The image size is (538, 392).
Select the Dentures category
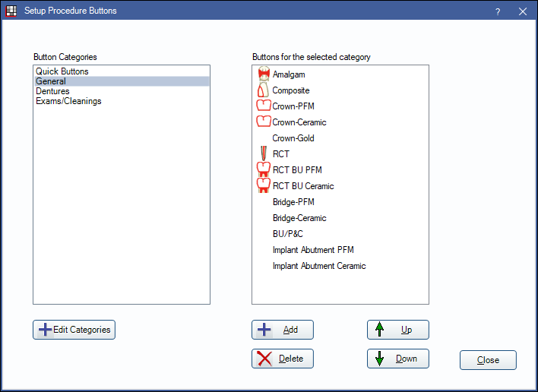(x=52, y=91)
